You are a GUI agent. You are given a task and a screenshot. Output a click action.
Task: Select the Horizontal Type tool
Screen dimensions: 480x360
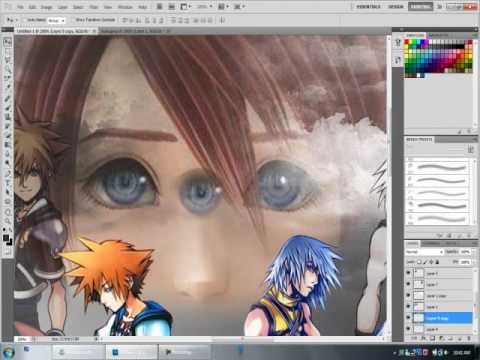coord(7,183)
